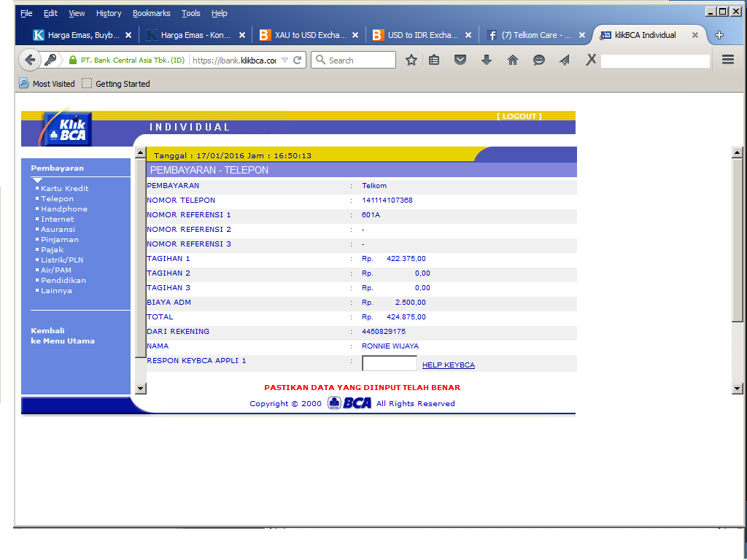This screenshot has height=560, width=747.
Task: Click the RESPON KEYBCA APPLI 1 input box
Action: click(x=390, y=363)
